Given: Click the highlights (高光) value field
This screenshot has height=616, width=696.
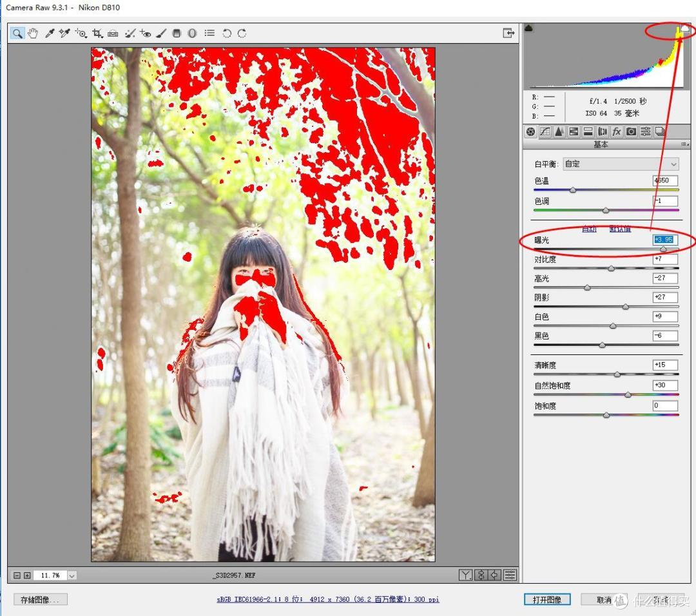Looking at the screenshot, I should tap(665, 278).
